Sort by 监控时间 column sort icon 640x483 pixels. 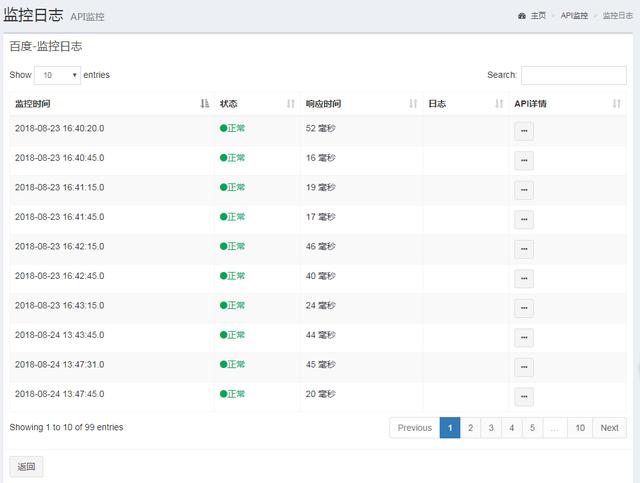[x=205, y=104]
